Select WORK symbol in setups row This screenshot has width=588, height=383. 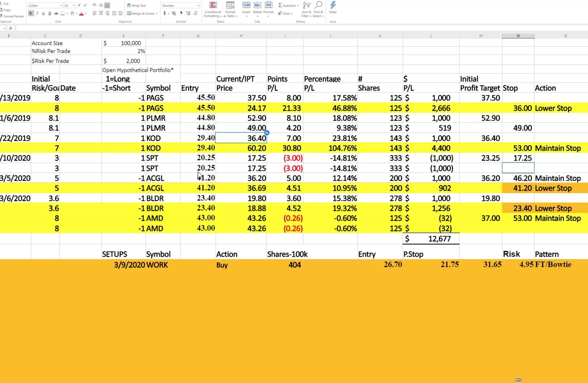click(x=157, y=265)
